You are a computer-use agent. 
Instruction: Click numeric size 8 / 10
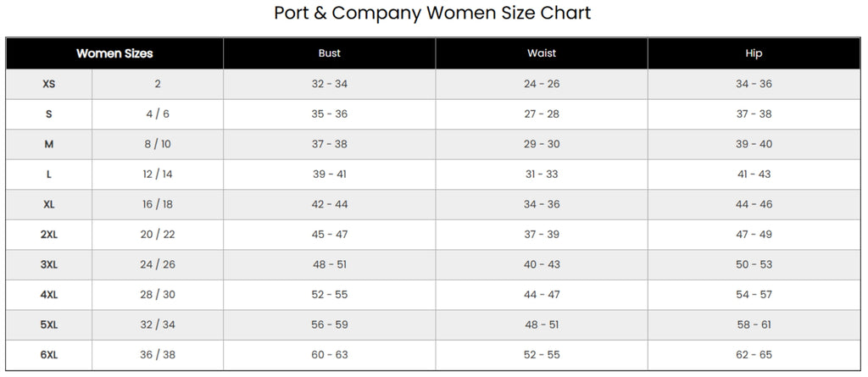(158, 145)
